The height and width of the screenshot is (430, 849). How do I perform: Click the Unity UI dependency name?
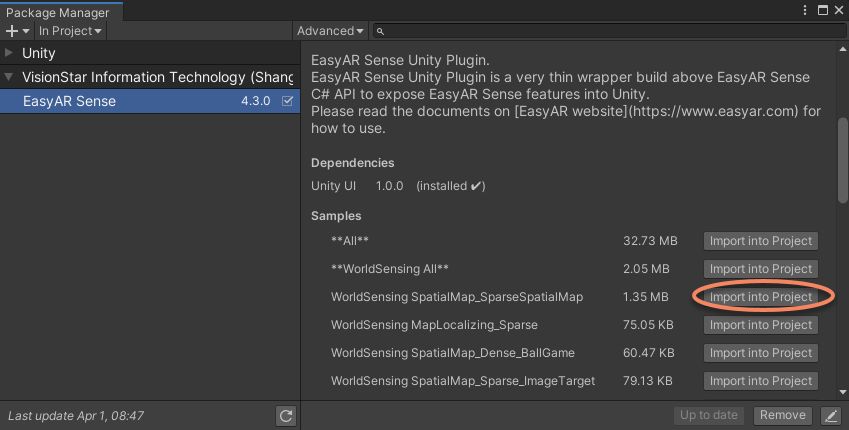(333, 186)
